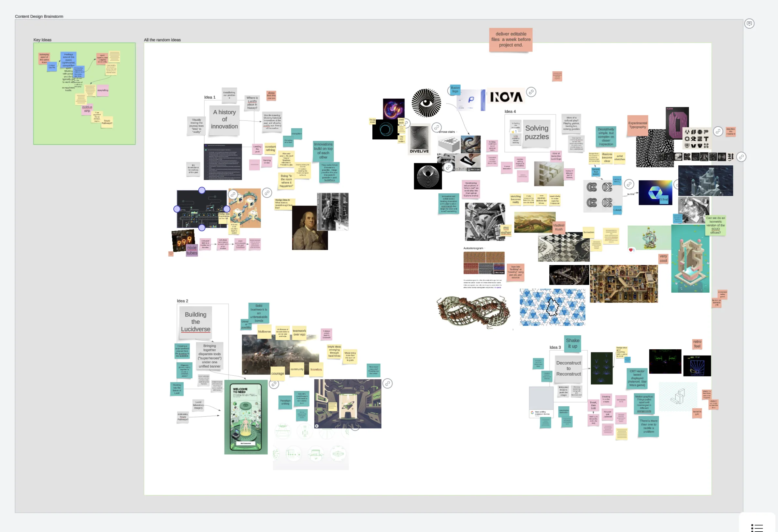The width and height of the screenshot is (778, 532).
Task: Select the 'deliver editable files' sticky note
Action: pos(511,39)
